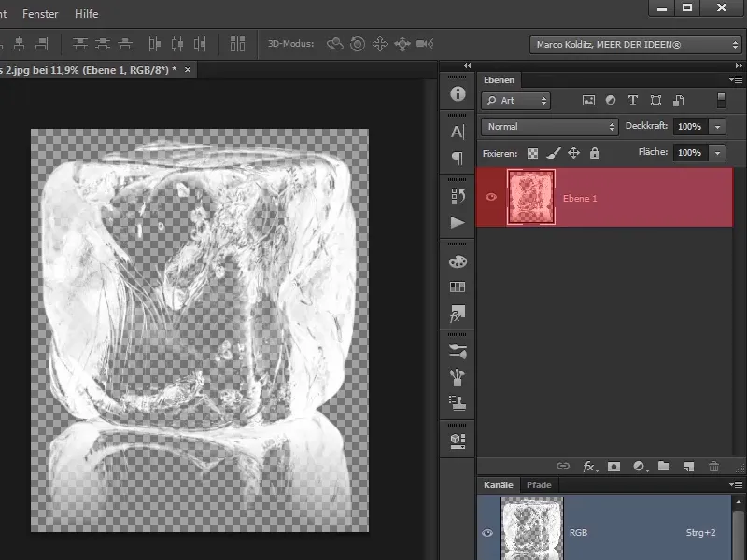Collapse the dock with left double arrows

[468, 65]
